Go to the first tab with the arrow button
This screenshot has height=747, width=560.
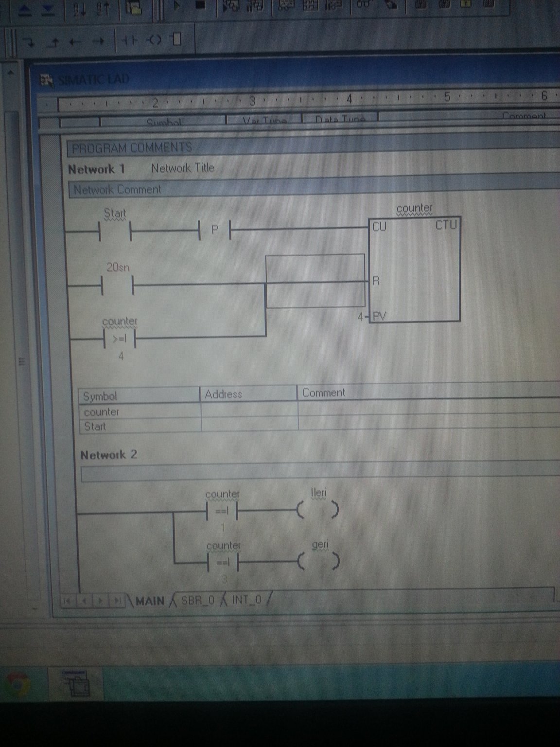tap(67, 601)
